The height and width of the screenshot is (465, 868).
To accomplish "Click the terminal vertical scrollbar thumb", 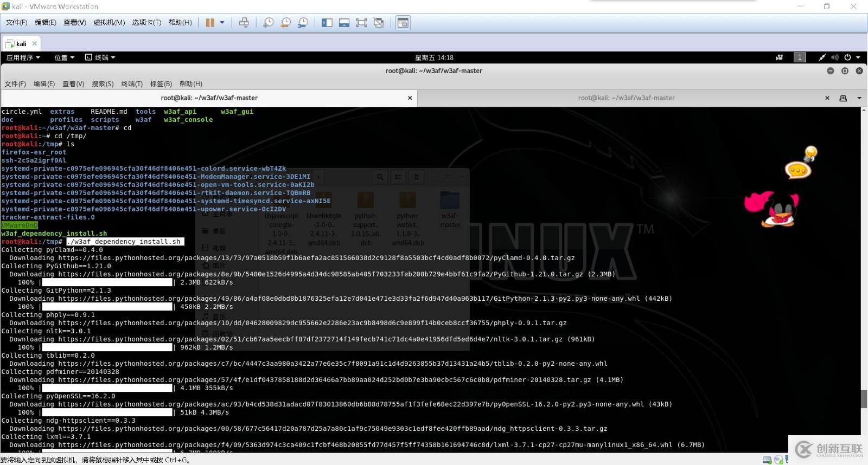I will pyautogui.click(x=864, y=399).
